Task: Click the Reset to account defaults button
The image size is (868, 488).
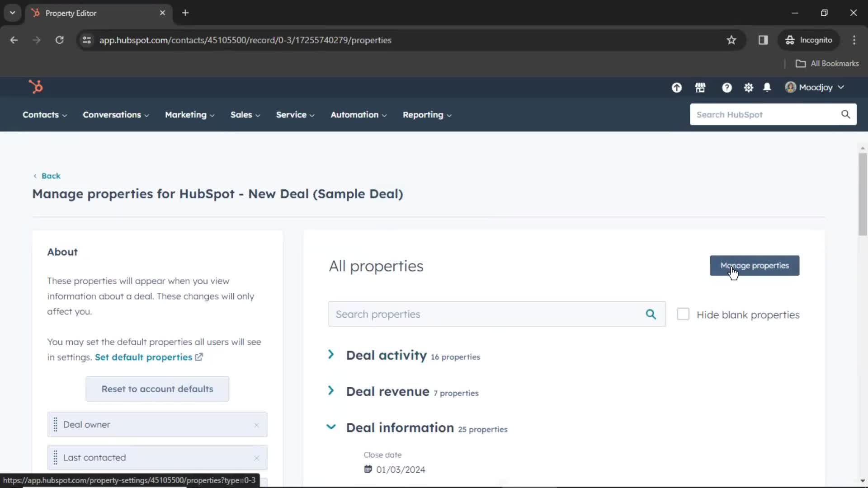Action: click(157, 389)
